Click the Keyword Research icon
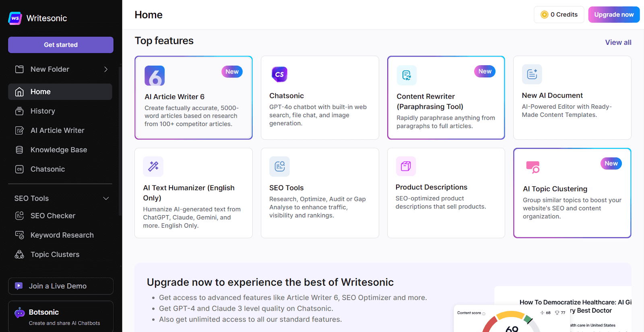The image size is (644, 332). pos(19,235)
